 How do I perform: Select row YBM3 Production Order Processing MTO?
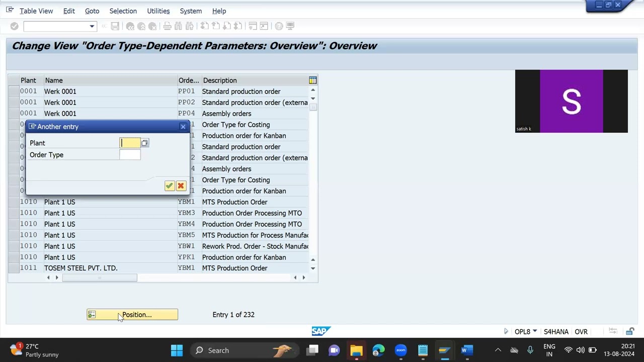[x=13, y=213]
